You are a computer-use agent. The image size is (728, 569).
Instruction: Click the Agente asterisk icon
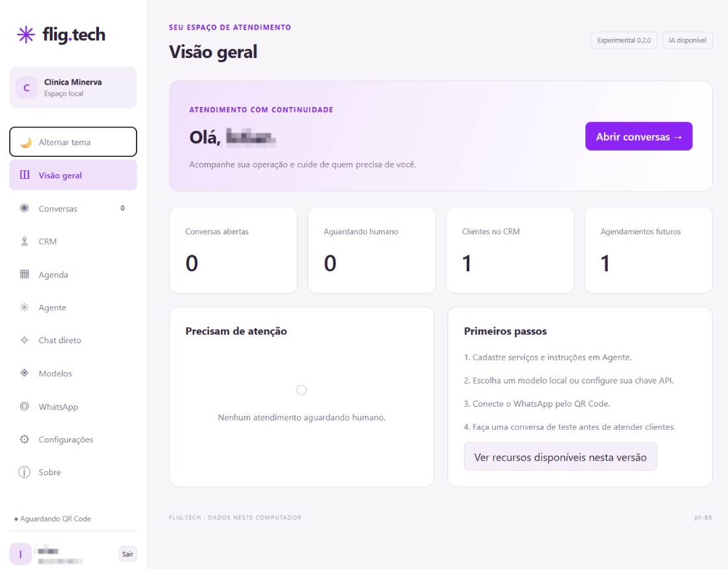(x=24, y=307)
